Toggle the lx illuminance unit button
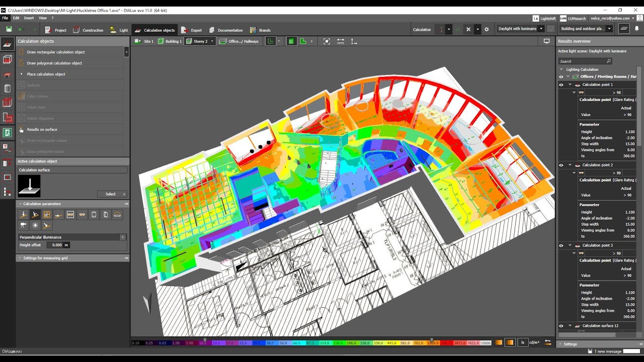 (523, 342)
